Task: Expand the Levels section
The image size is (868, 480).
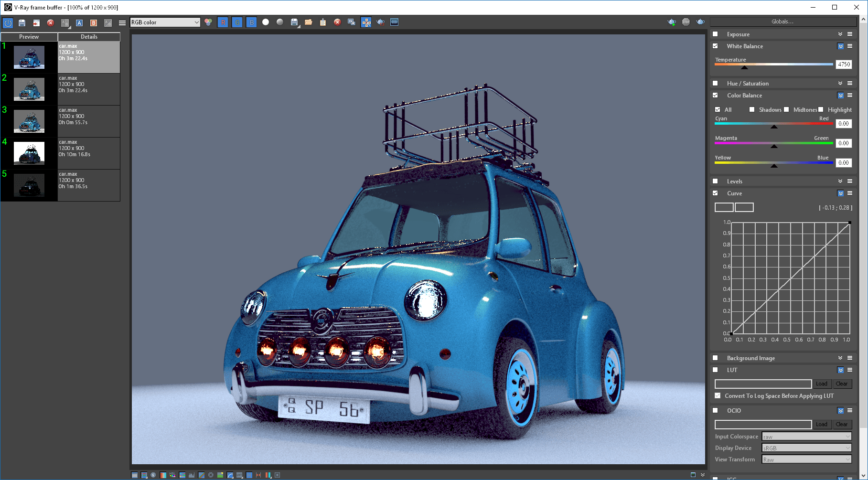Action: [840, 181]
